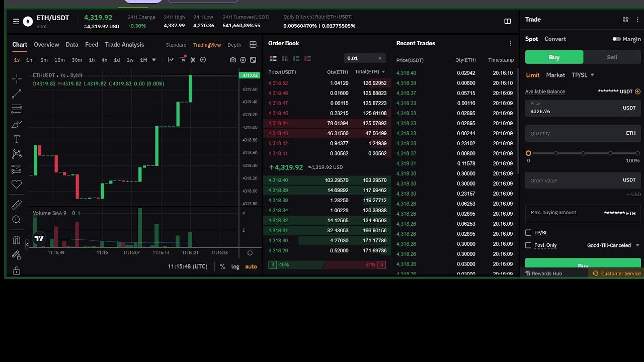The height and width of the screenshot is (362, 644).
Task: Open the Fibonacci retracement tool
Action: click(x=17, y=109)
